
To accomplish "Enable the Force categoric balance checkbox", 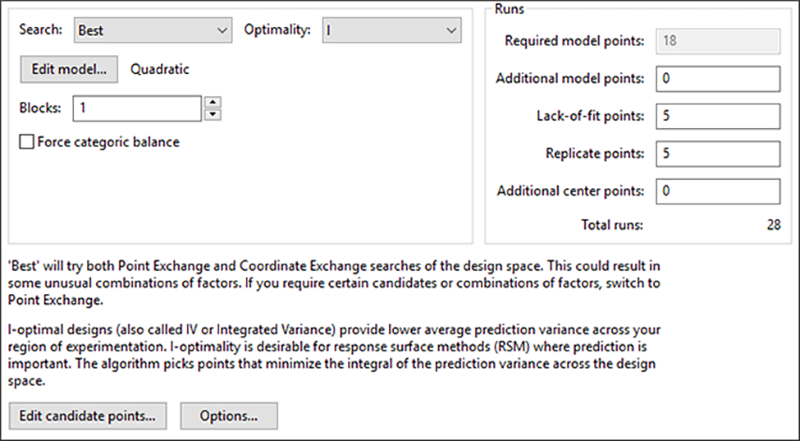I will click(27, 142).
